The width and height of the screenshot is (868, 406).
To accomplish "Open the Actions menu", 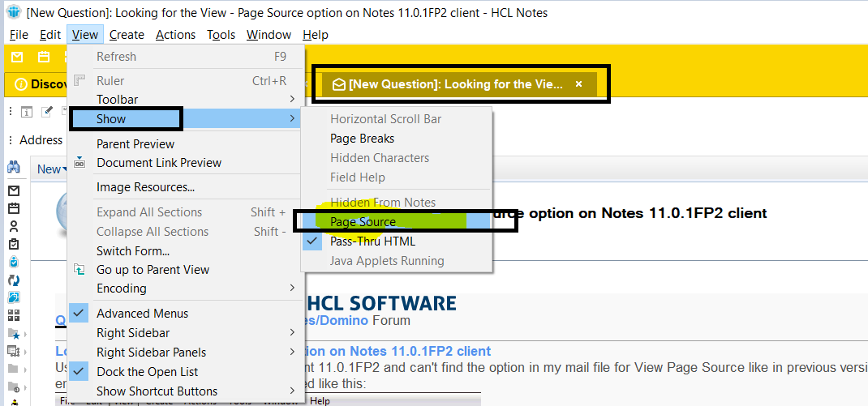I will click(x=175, y=35).
